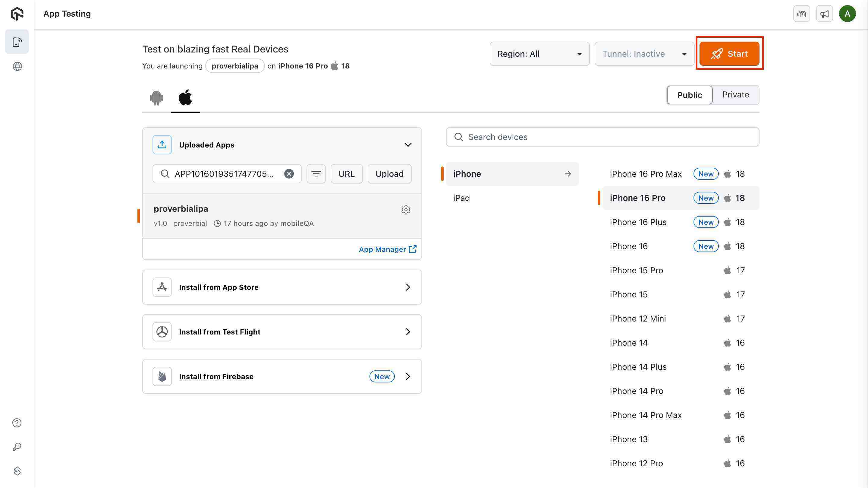Screen dimensions: 868x488
Task: Open the Tunnel: Inactive dropdown
Action: (644, 54)
